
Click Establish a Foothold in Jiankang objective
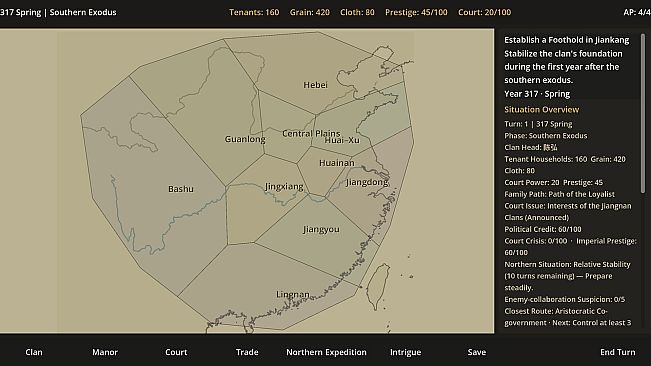point(567,40)
